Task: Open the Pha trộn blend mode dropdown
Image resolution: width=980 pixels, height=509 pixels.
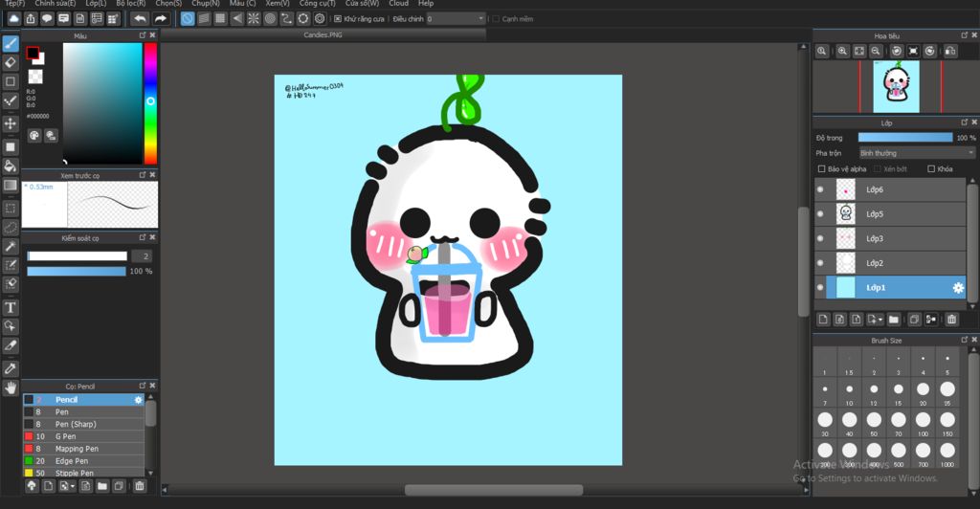Action: point(917,153)
